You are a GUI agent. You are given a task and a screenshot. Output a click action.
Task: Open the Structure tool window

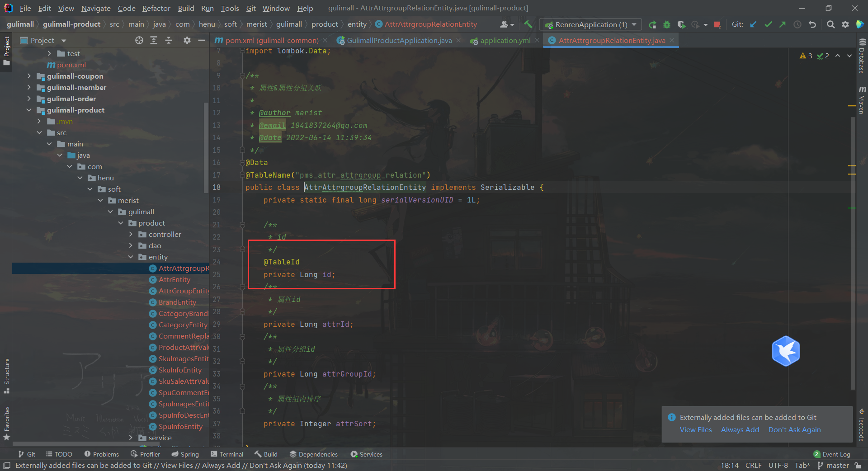(x=6, y=375)
